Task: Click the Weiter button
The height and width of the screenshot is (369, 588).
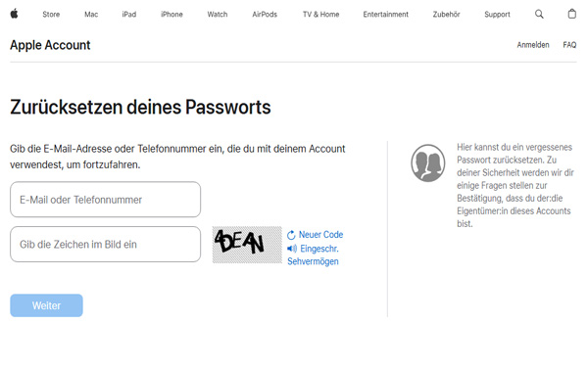Action: (46, 305)
